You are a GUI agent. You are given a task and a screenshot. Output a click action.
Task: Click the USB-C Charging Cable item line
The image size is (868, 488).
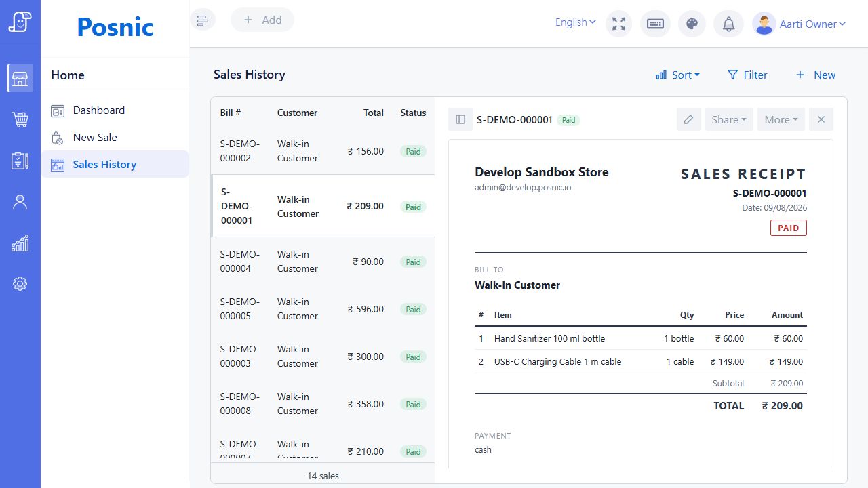[x=557, y=361]
